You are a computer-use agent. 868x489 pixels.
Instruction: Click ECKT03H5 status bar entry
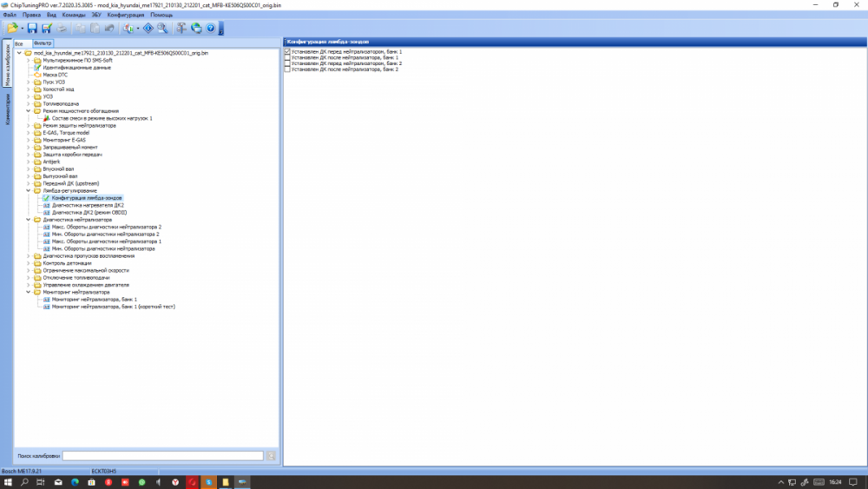click(104, 472)
